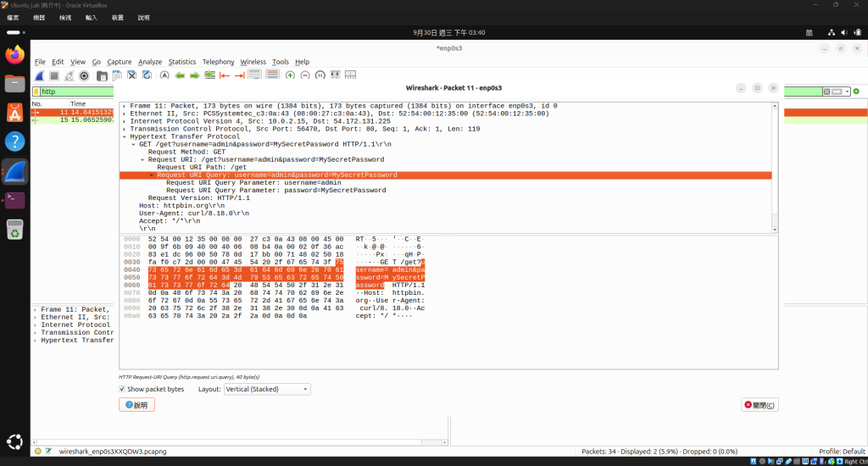Open expert information status icon
868x466 pixels.
(x=37, y=451)
